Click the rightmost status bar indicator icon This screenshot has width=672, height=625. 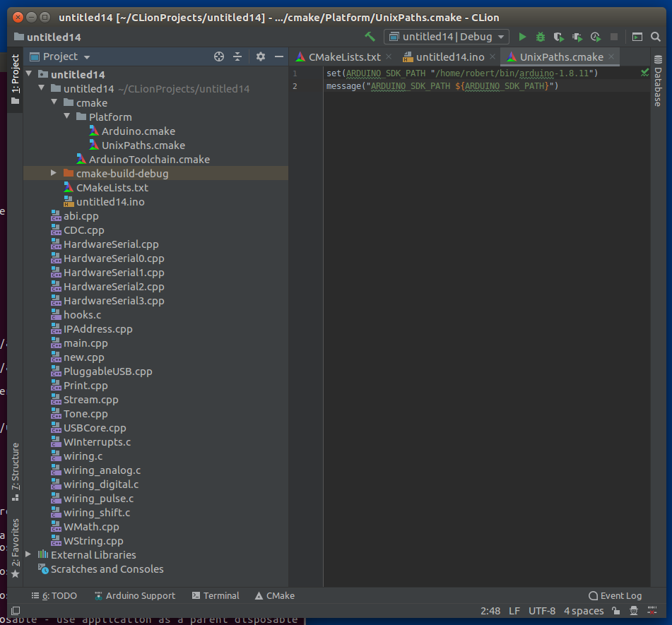click(x=652, y=611)
